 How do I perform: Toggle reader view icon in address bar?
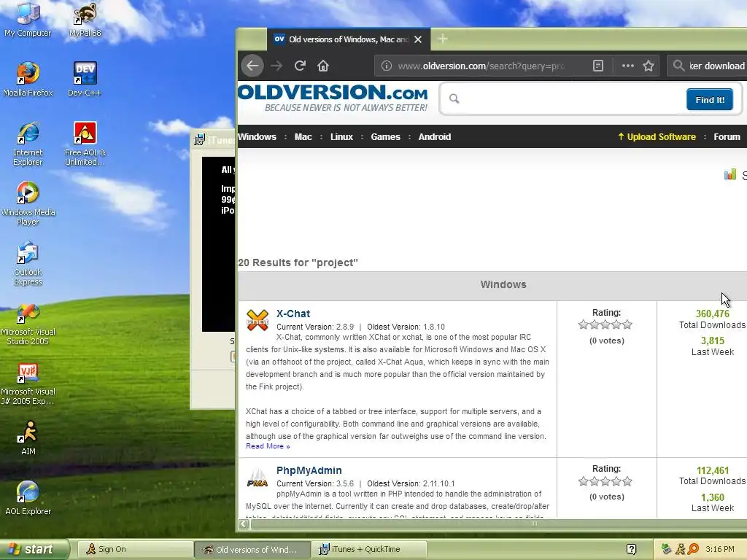[598, 66]
